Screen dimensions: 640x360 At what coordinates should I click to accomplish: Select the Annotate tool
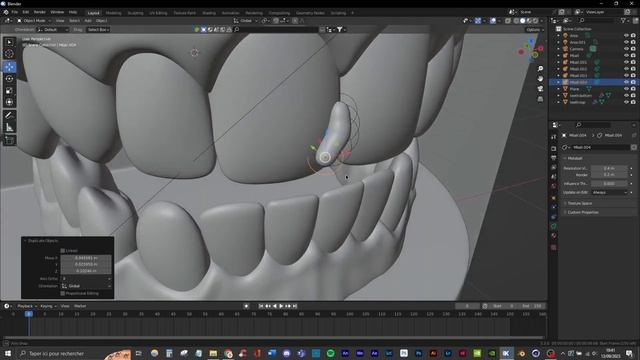pyautogui.click(x=9, y=116)
